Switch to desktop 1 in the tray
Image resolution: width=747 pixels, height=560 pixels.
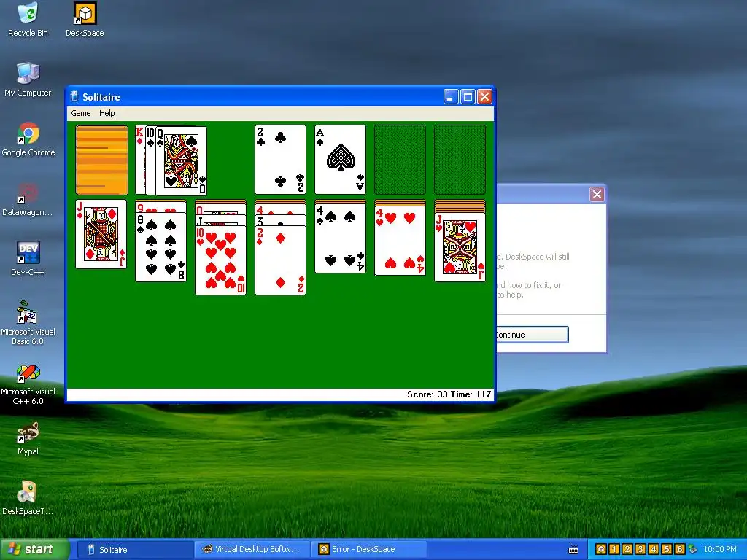(614, 549)
